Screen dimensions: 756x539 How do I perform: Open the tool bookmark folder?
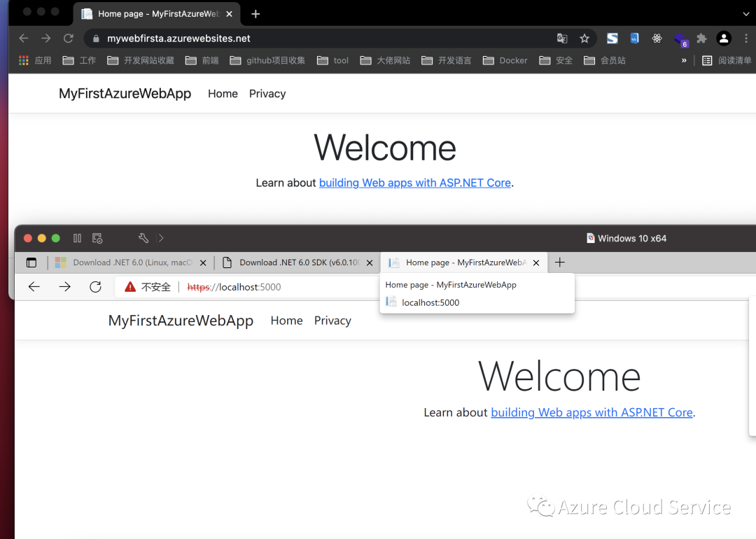pos(332,60)
